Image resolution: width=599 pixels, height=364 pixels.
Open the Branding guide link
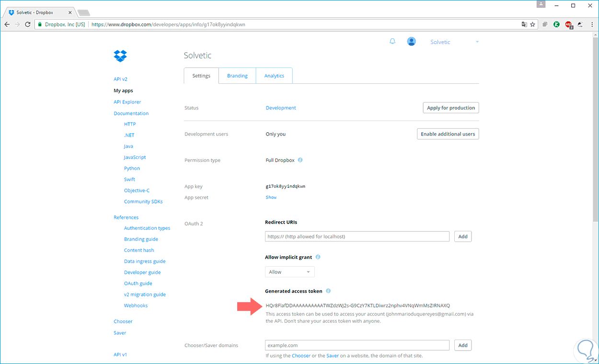point(141,239)
